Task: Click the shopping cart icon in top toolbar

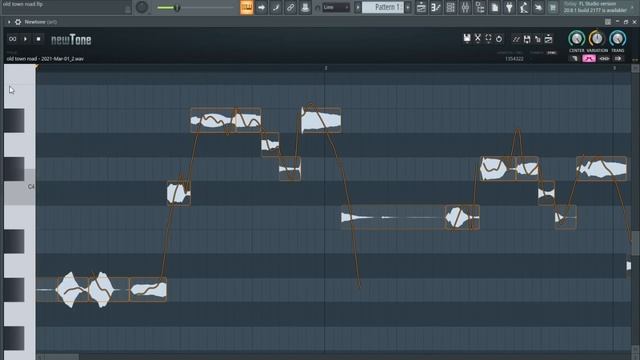Action: 553,7
